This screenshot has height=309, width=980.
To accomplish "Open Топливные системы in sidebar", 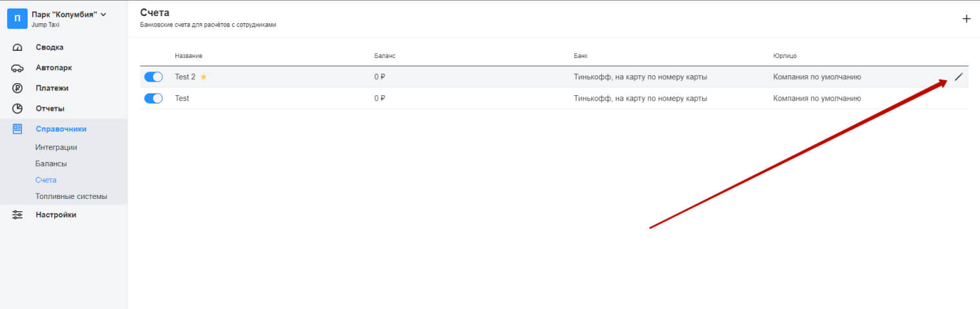I will point(71,196).
